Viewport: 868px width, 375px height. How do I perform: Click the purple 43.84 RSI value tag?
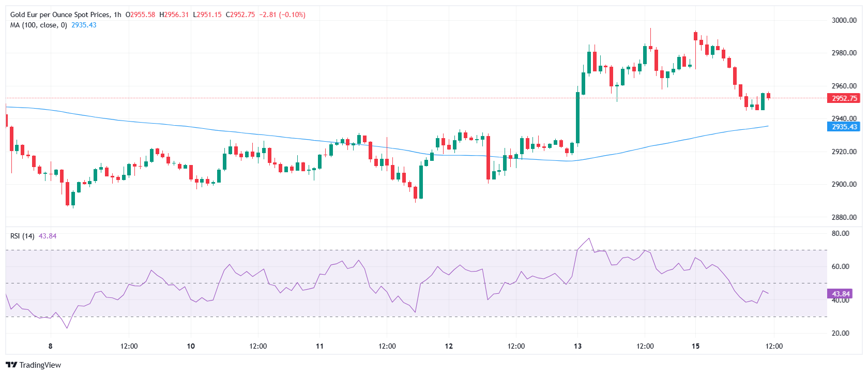840,294
